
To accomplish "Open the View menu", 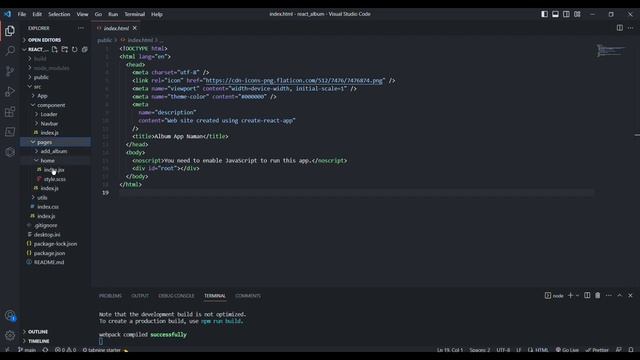I will pos(82,14).
